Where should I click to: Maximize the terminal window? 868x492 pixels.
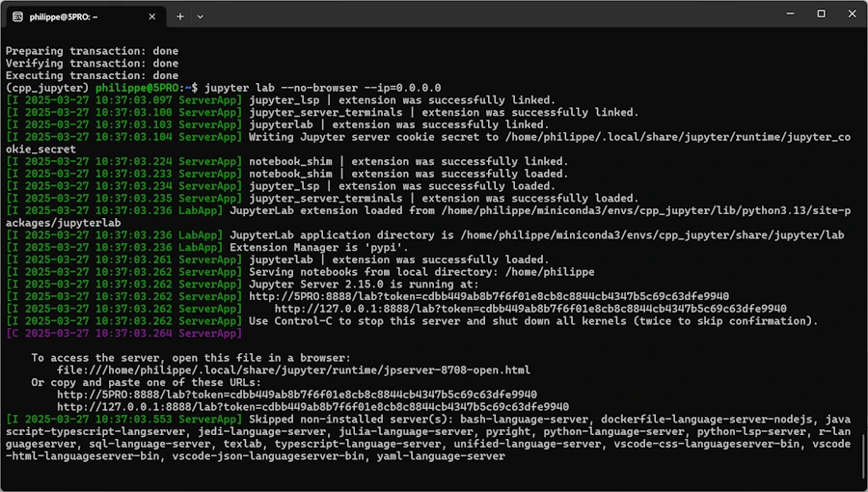[822, 14]
